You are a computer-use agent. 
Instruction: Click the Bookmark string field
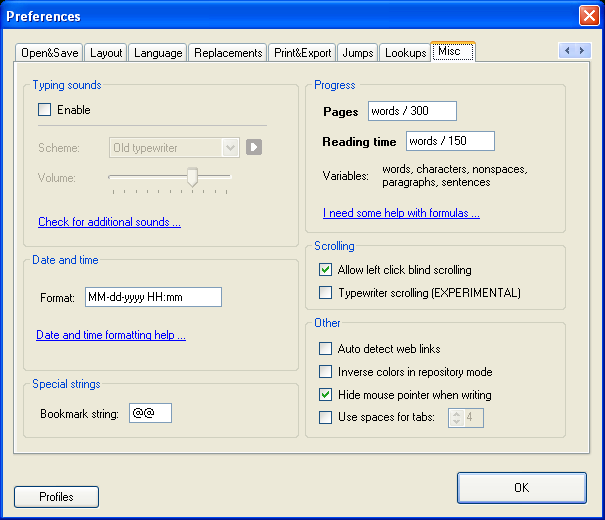coord(150,413)
